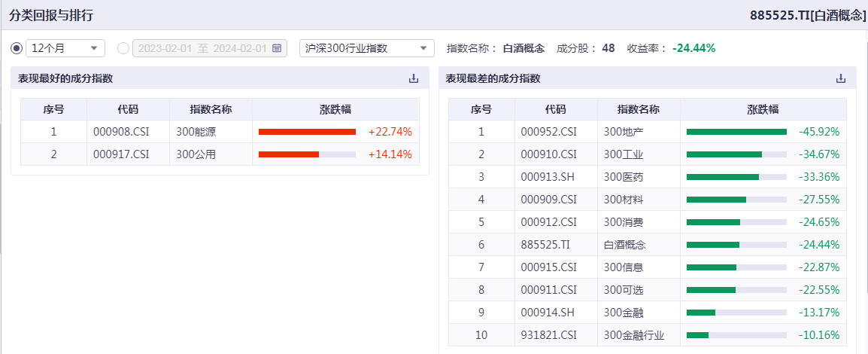This screenshot has width=868, height=354.
Task: Sort by 代码 column in best-performing table
Action: coord(128,109)
